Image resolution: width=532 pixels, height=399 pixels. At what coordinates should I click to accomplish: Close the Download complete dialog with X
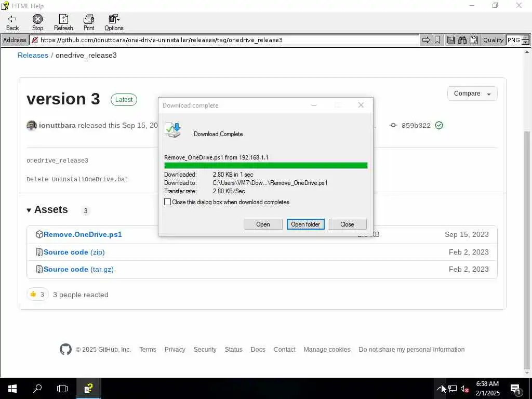[x=361, y=105]
